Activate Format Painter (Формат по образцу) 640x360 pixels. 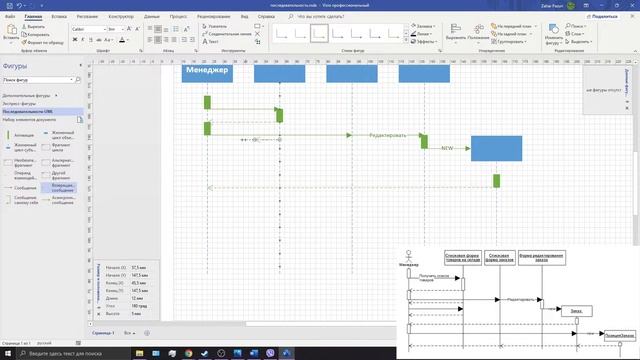[42, 42]
